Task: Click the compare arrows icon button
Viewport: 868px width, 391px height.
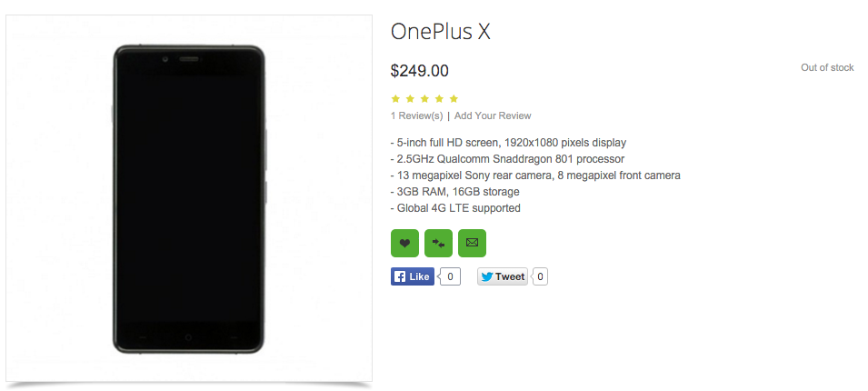Action: tap(438, 243)
